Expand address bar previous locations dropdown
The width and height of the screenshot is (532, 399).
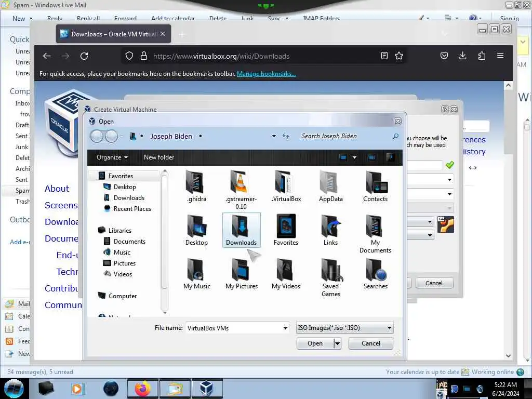tap(274, 137)
